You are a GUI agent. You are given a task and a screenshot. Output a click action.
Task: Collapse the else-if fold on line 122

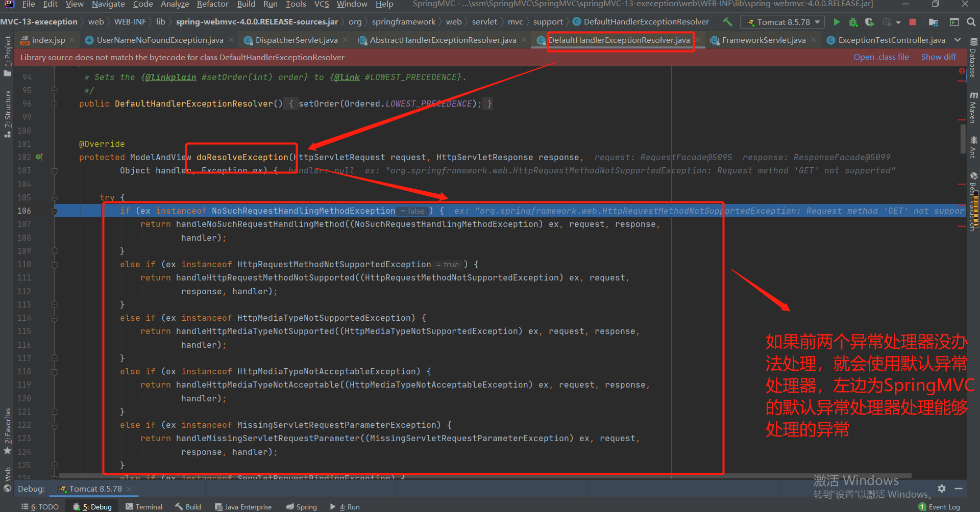54,425
